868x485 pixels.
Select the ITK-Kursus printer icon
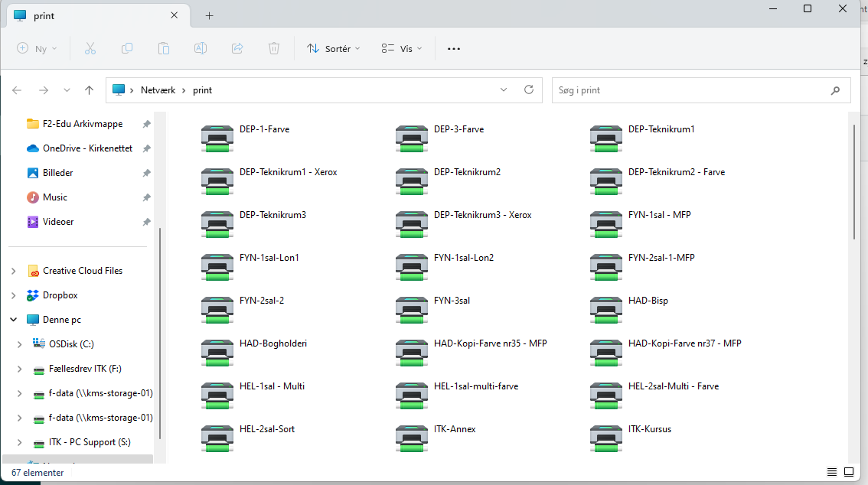605,438
